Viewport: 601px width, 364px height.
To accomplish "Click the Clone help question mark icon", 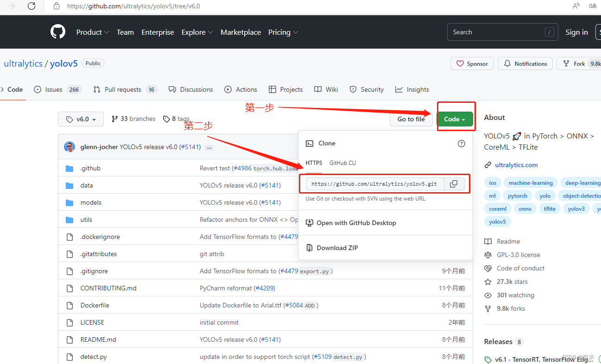I will click(462, 144).
